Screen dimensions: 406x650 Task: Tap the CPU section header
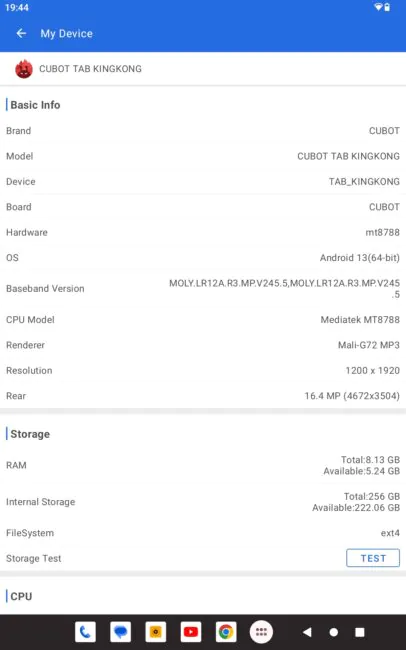[21, 596]
